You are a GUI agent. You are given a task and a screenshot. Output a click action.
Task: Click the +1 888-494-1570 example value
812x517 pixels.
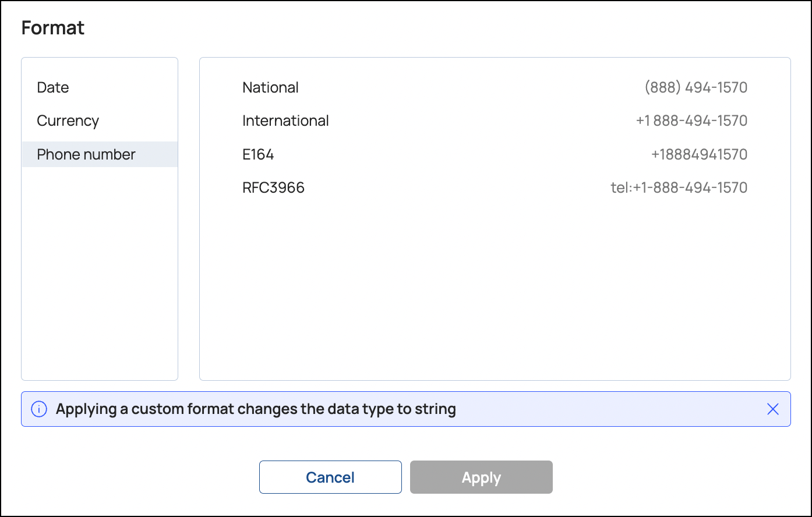[691, 121]
